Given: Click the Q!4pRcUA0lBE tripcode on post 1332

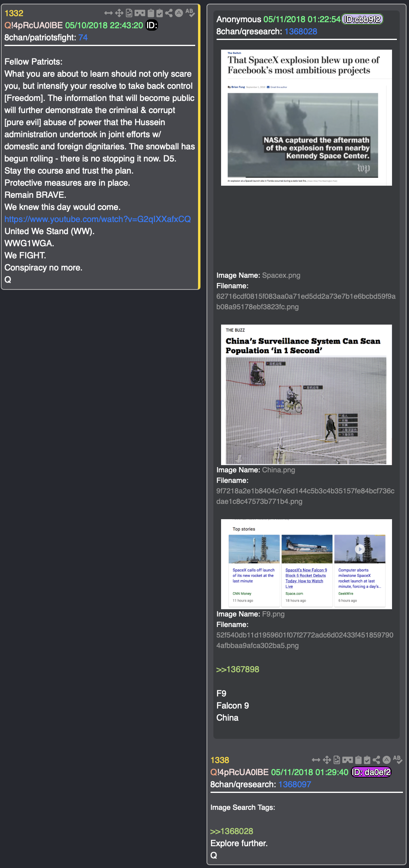Looking at the screenshot, I should (x=34, y=25).
